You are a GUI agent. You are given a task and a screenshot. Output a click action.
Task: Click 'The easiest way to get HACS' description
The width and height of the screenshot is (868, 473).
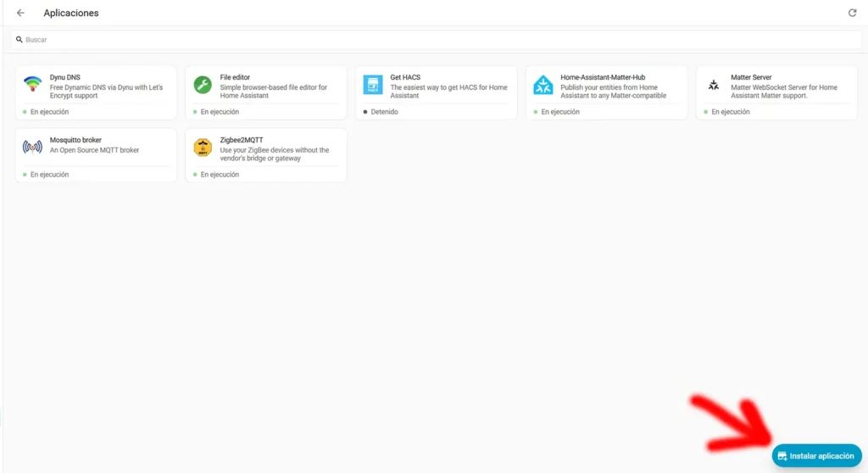(x=449, y=92)
